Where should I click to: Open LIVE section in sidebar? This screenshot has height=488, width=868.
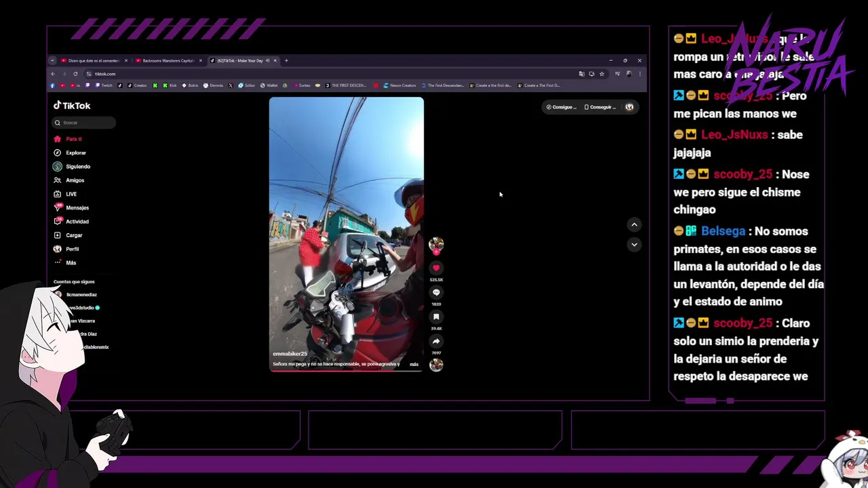pos(65,194)
